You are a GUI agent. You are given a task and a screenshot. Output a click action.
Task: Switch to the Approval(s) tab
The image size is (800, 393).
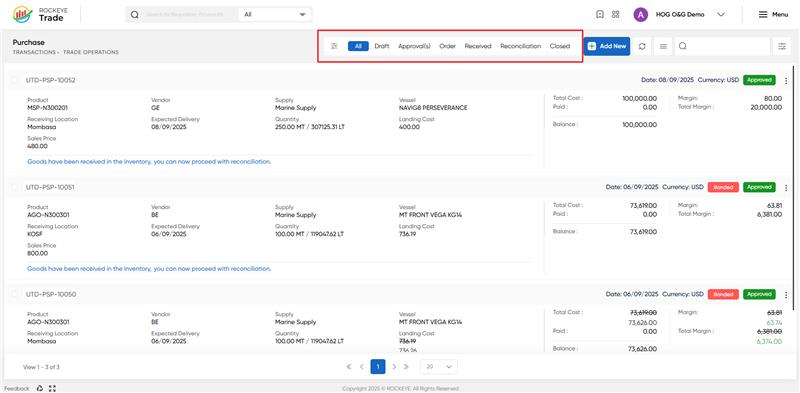click(414, 46)
